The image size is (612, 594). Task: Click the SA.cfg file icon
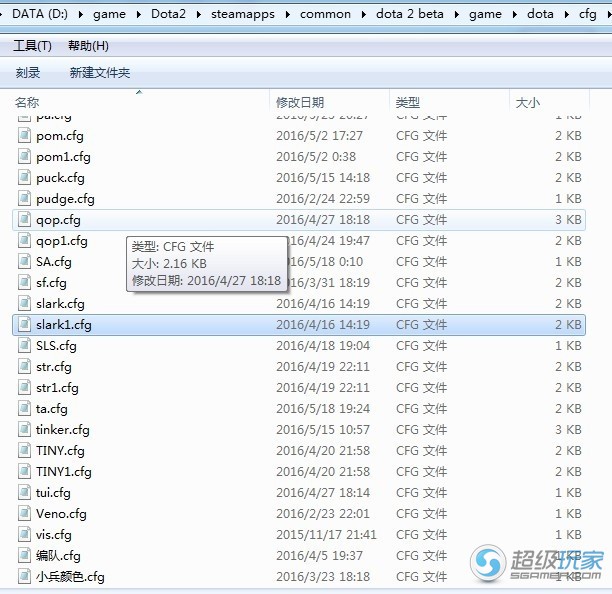24,262
